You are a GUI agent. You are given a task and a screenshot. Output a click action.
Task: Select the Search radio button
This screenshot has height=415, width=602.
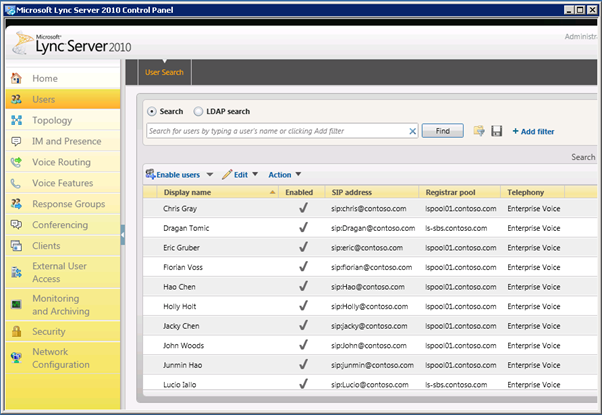click(152, 111)
